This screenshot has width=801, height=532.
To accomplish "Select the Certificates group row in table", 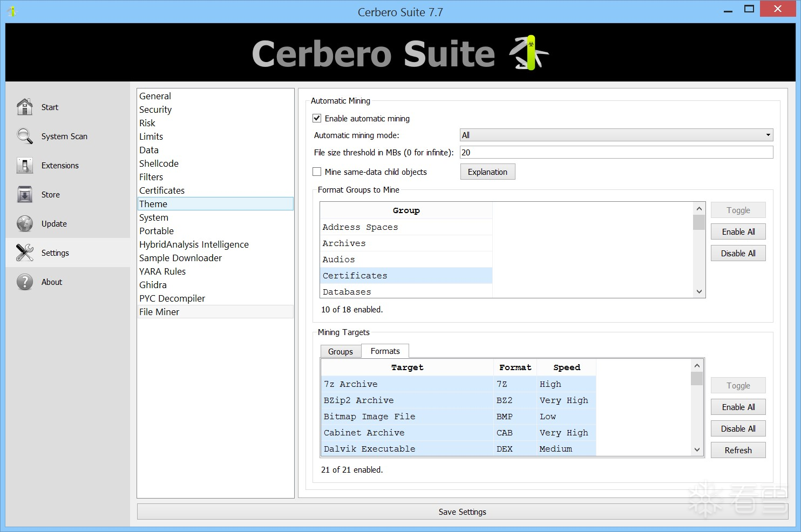I will tap(406, 276).
